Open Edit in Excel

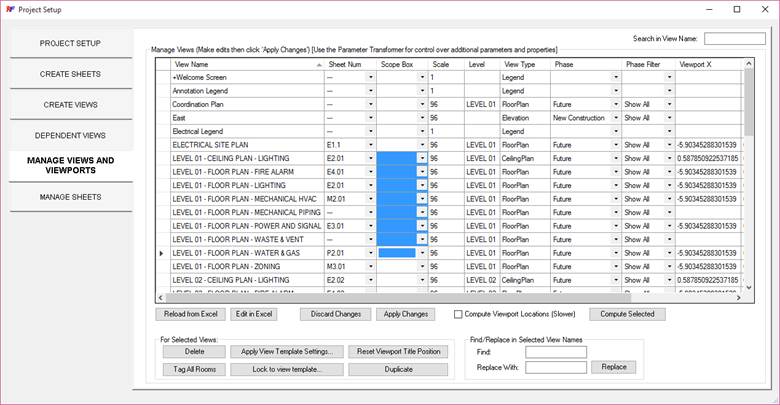coord(254,314)
